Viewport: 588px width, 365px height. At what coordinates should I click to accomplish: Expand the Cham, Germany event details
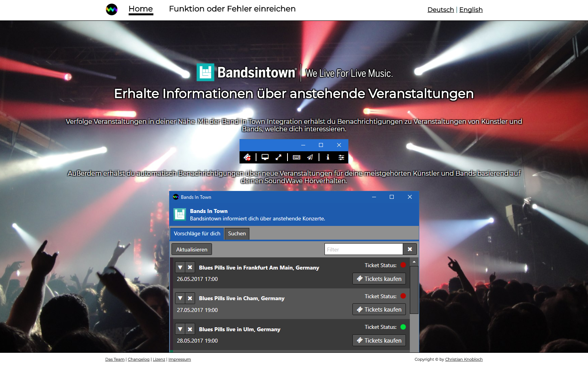point(180,298)
